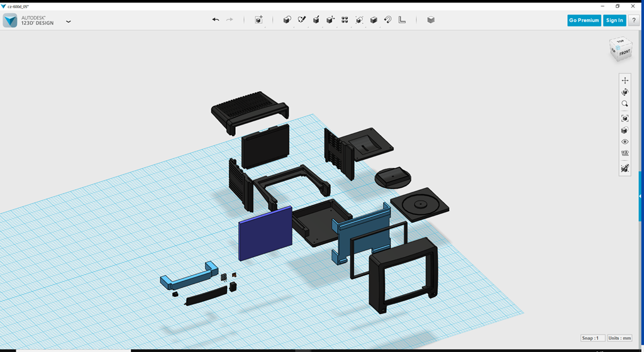Click the FRONT face of view cube
The height and width of the screenshot is (352, 644).
tap(625, 54)
